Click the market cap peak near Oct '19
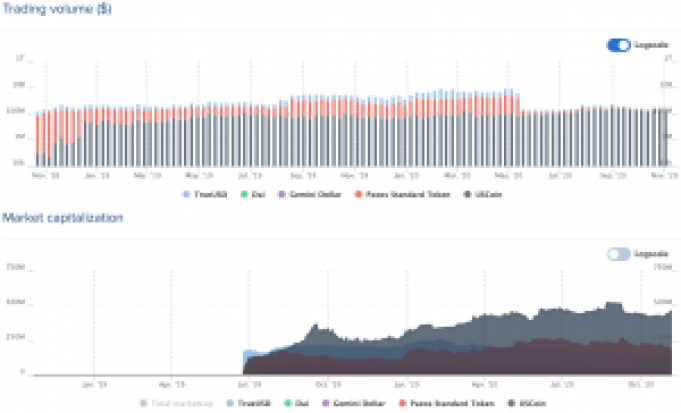Viewport: 681px width, 413px height. [x=316, y=326]
